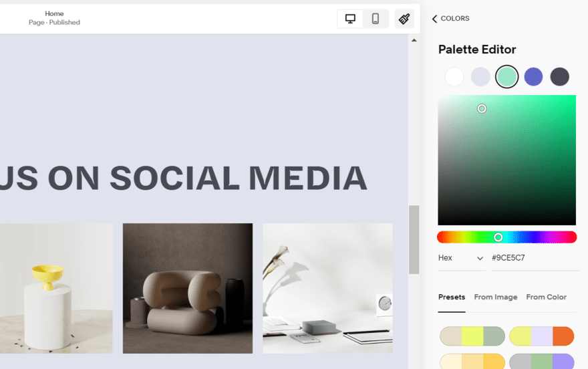The height and width of the screenshot is (369, 588).
Task: Open the white desk flower image
Action: click(x=328, y=288)
